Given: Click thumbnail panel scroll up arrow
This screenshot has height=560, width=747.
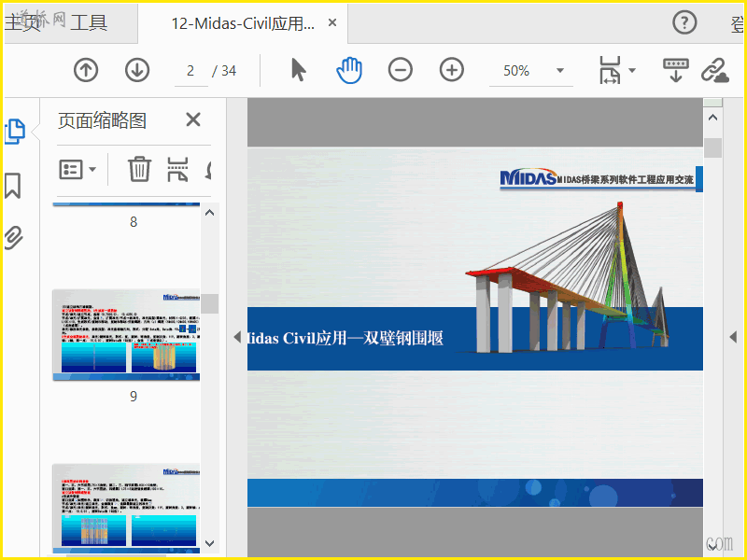Looking at the screenshot, I should (x=209, y=213).
